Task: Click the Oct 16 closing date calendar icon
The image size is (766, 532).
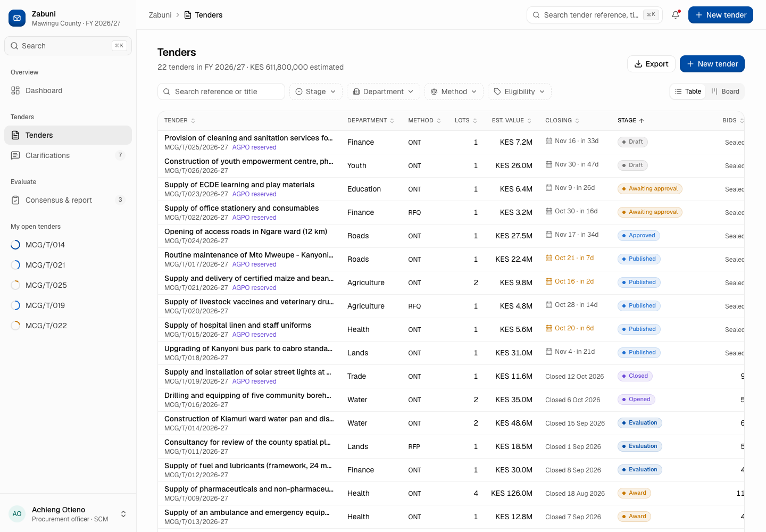Action: point(549,281)
